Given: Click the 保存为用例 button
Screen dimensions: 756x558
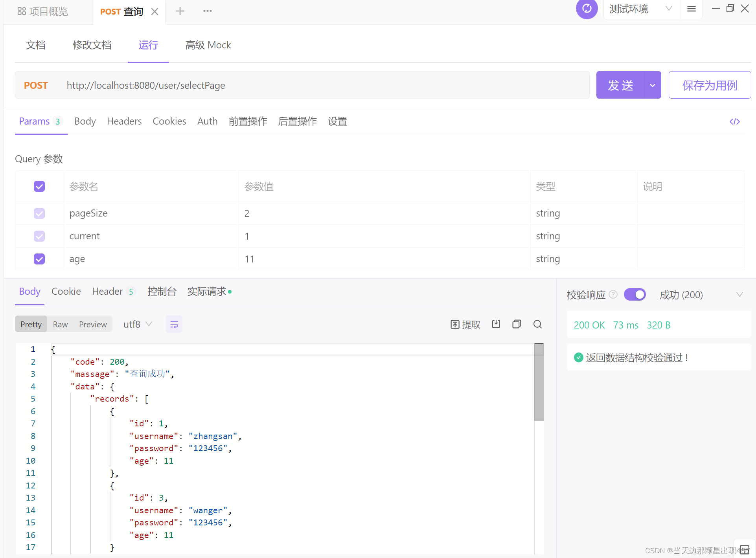Looking at the screenshot, I should point(710,85).
